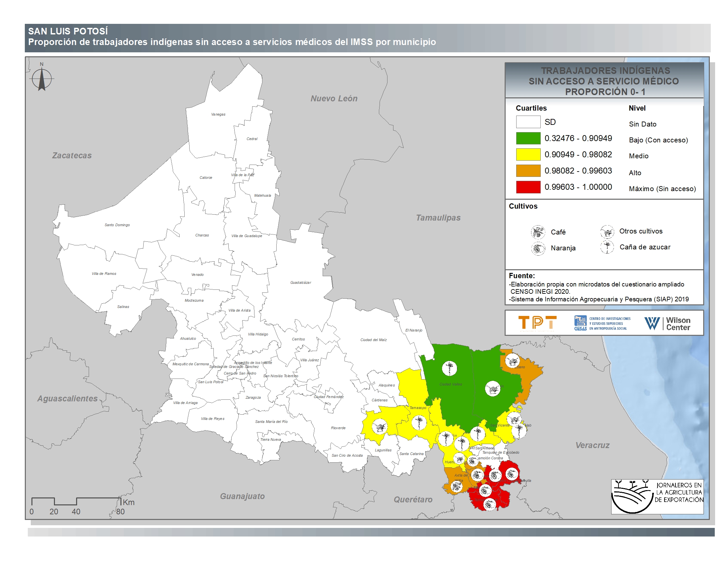Click Jornaleros en la Agricultura de Exportación logo

click(657, 497)
